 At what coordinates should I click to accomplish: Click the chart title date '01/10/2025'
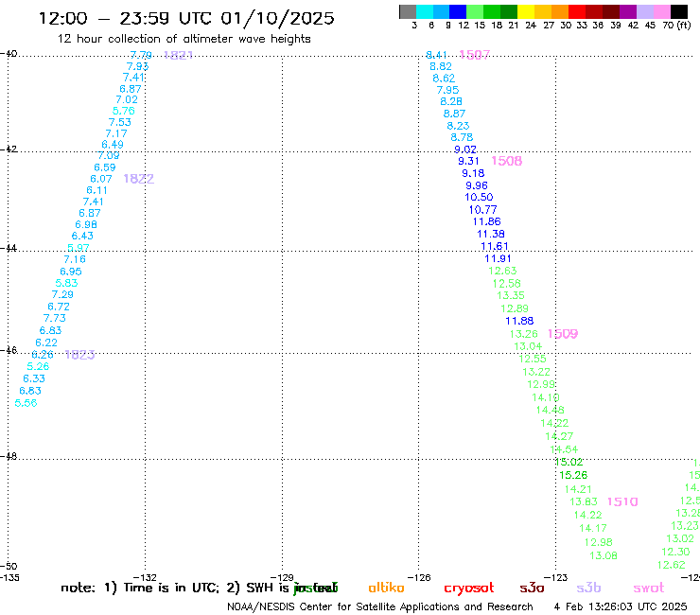tap(277, 18)
